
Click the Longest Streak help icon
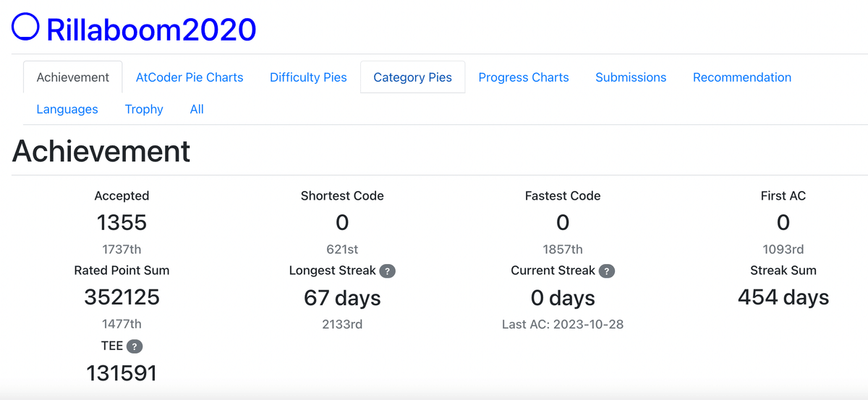388,271
